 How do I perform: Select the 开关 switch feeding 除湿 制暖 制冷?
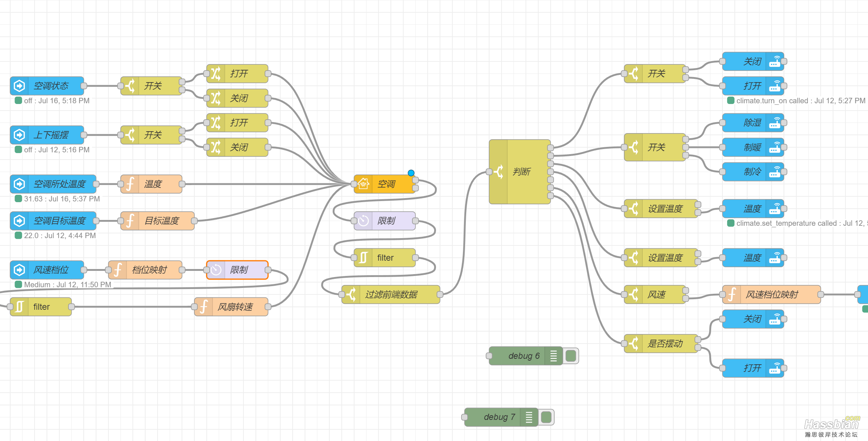point(655,147)
